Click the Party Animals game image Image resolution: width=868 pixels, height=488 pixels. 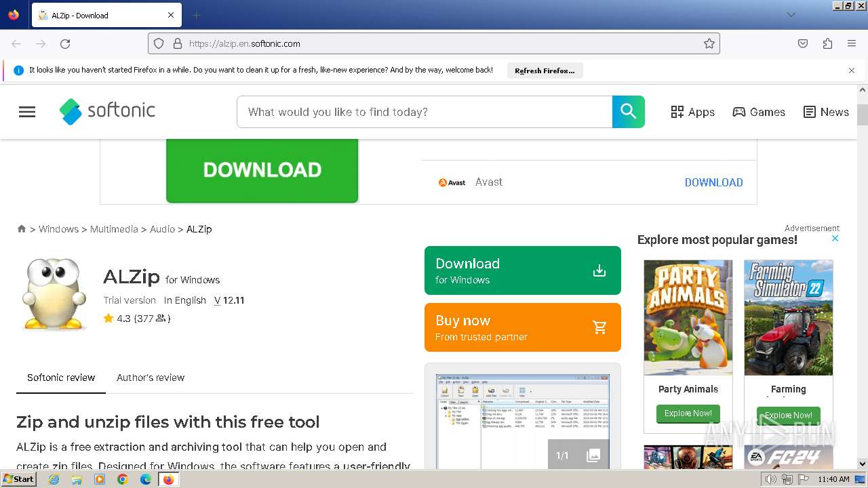click(688, 318)
